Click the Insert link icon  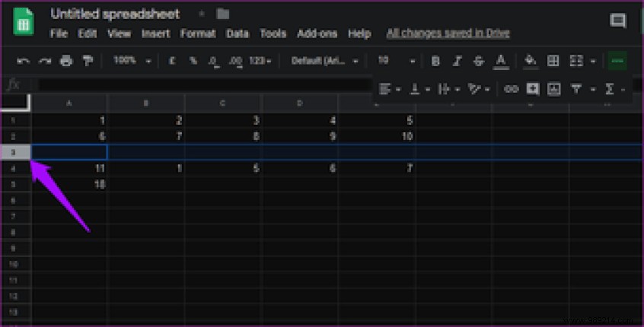coord(511,89)
